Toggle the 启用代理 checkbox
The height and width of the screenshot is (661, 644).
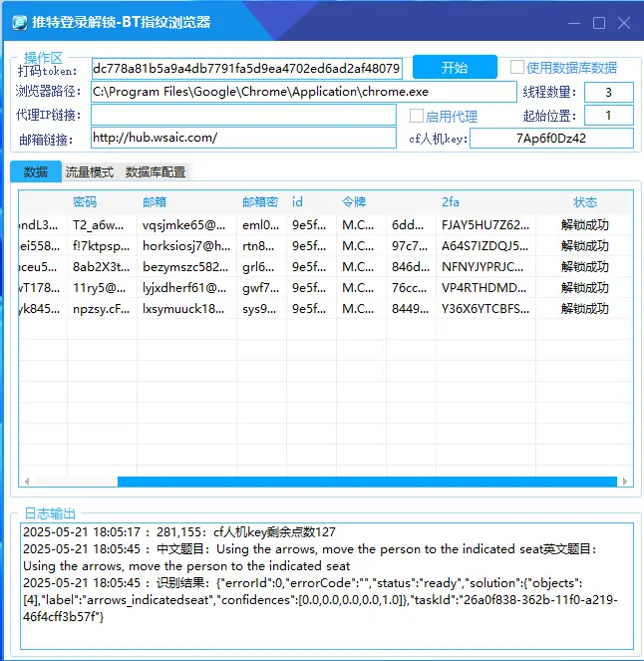click(x=417, y=116)
